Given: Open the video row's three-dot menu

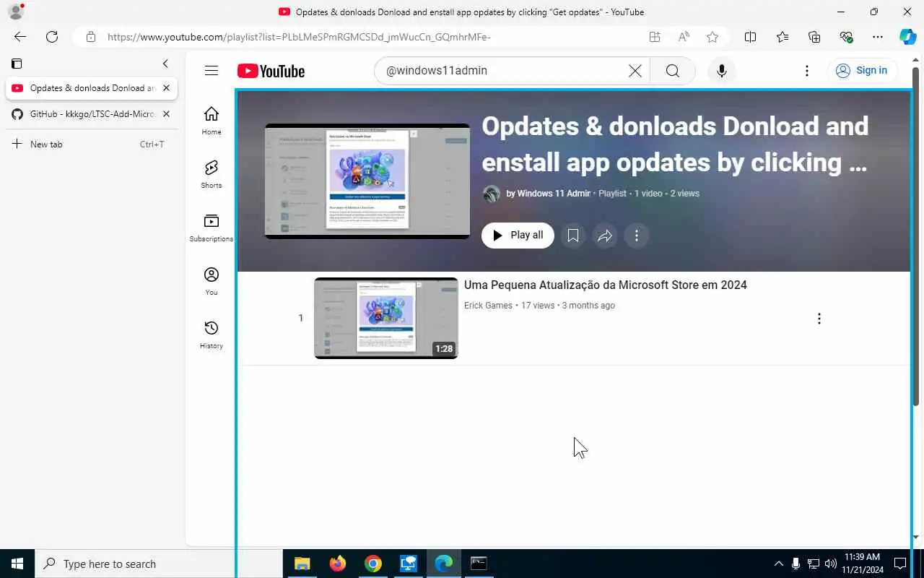Looking at the screenshot, I should click(x=819, y=319).
